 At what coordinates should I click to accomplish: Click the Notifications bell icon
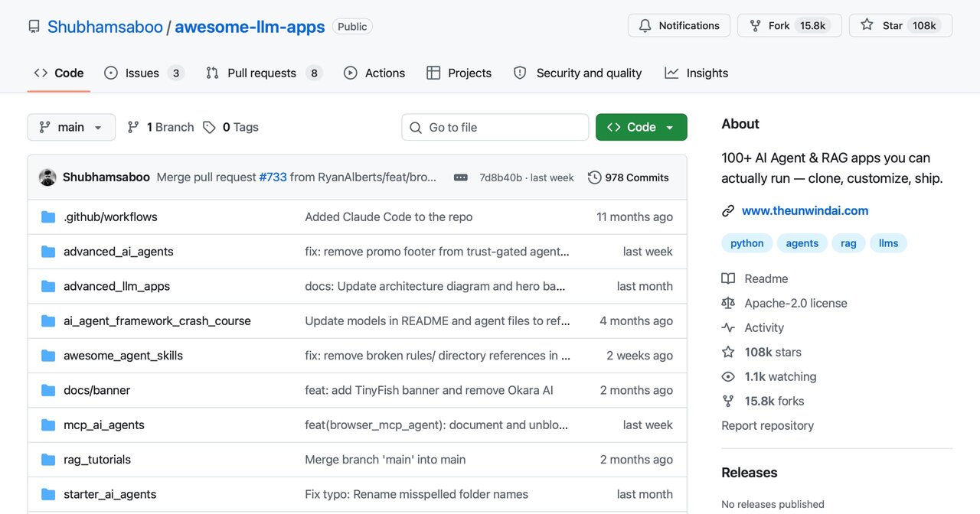pyautogui.click(x=645, y=25)
